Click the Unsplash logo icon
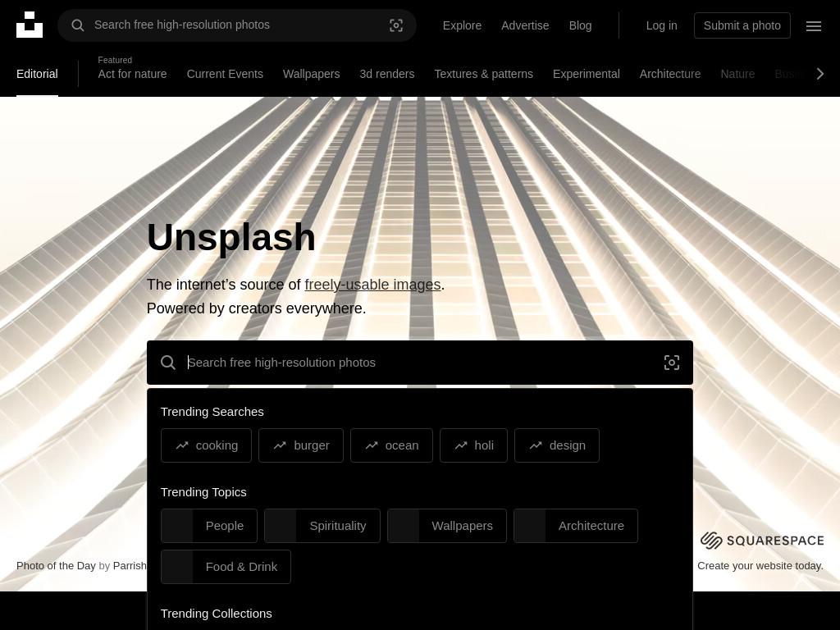 30,25
